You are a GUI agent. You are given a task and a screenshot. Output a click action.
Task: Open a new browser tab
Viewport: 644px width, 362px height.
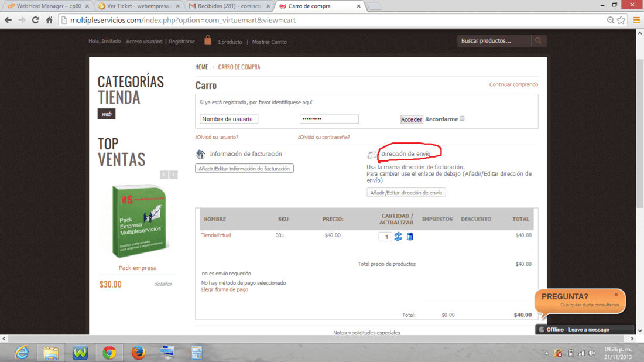(x=374, y=6)
